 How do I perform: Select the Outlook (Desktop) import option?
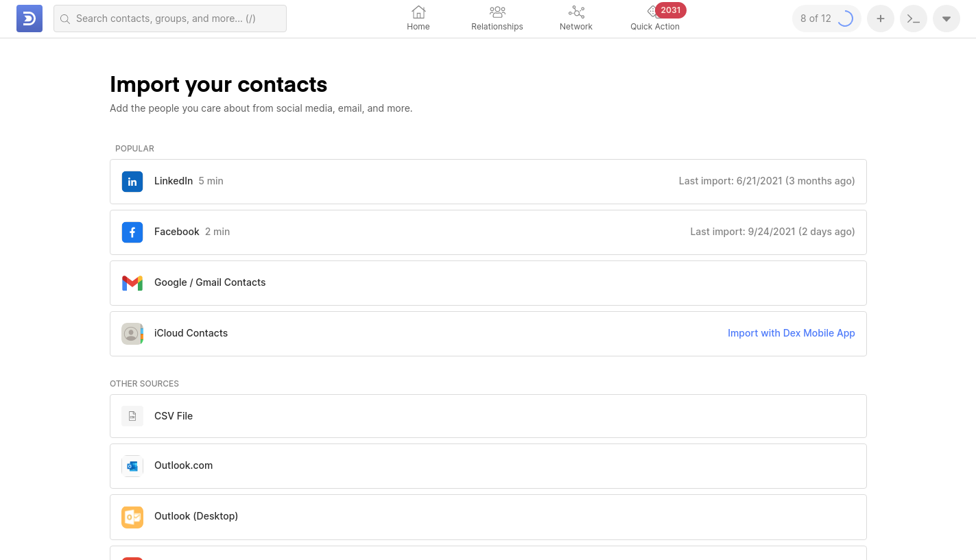(x=488, y=517)
